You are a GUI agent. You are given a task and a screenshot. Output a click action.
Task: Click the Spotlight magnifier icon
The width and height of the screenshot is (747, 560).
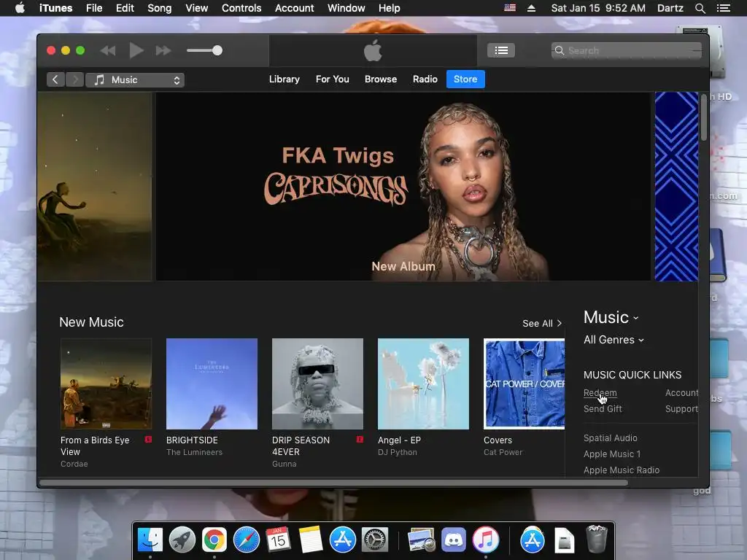(700, 8)
